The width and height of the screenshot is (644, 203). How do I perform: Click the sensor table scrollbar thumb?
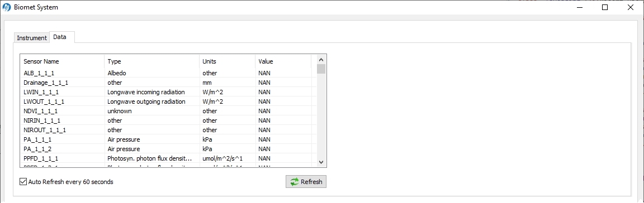(x=321, y=69)
